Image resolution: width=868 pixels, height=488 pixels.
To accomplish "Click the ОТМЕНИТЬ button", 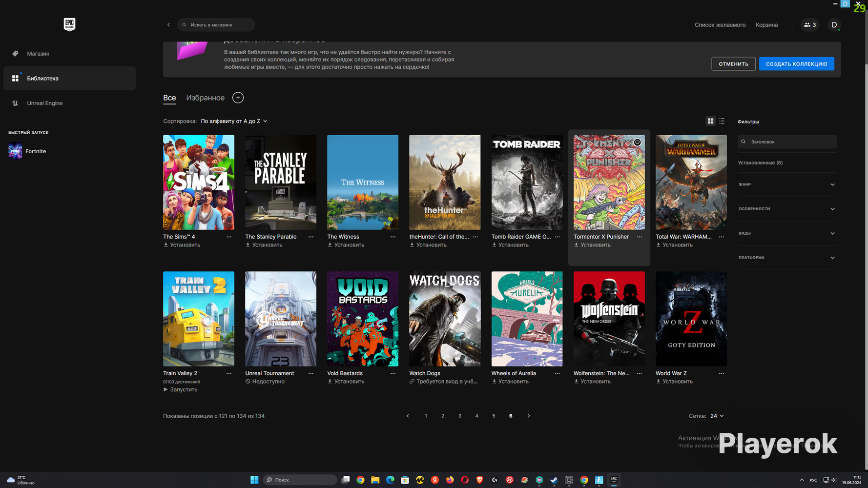I will pyautogui.click(x=733, y=64).
